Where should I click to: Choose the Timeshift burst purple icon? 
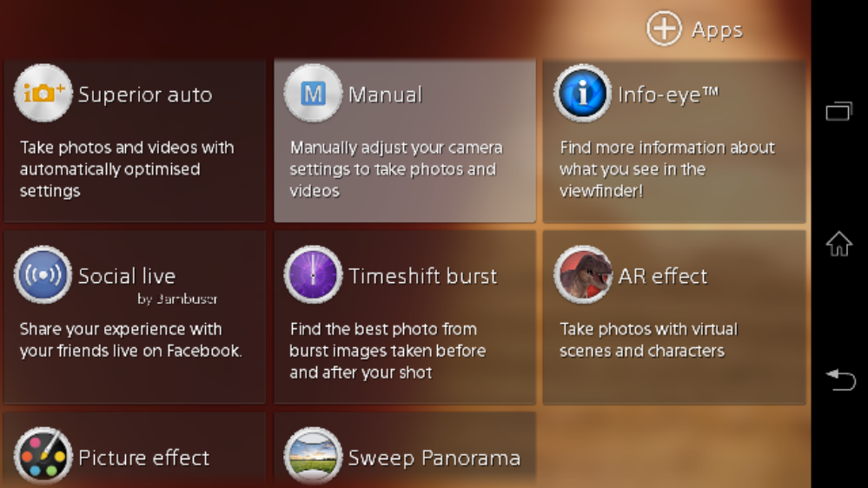point(313,275)
